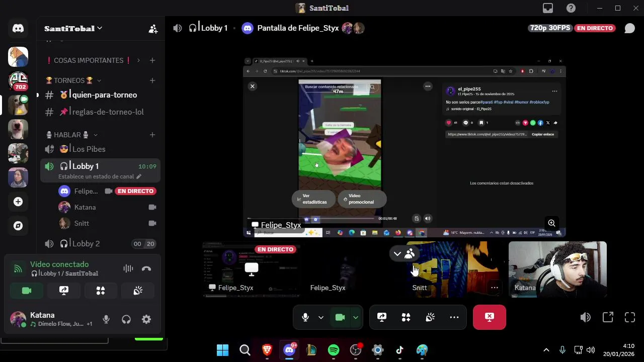Focus Snitt camera thumbnail
The image size is (644, 362).
[x=456, y=269]
